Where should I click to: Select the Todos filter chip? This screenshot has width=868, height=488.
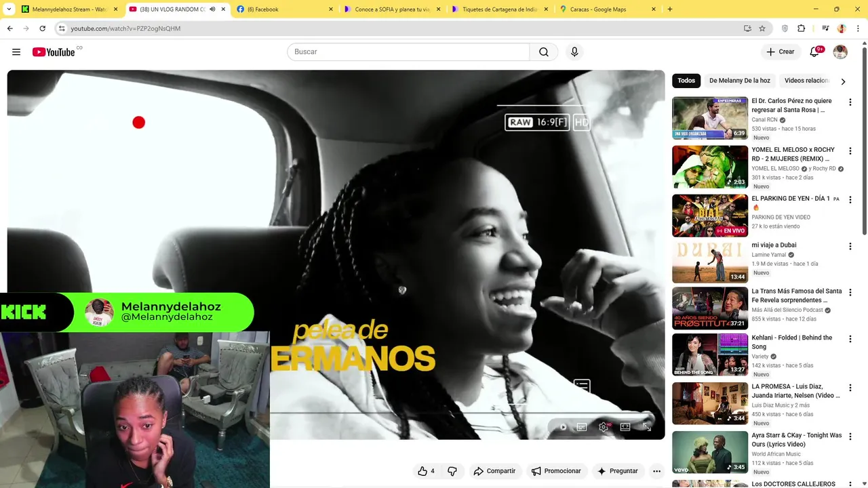[686, 81]
